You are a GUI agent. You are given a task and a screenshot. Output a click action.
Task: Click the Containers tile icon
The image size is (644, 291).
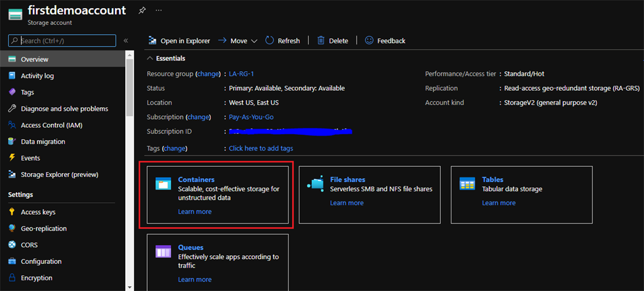coord(163,183)
